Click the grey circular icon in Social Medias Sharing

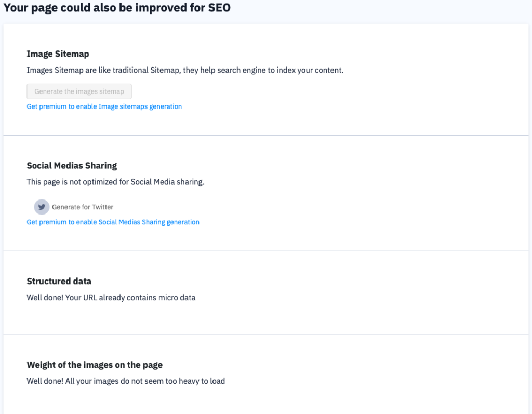(x=42, y=207)
